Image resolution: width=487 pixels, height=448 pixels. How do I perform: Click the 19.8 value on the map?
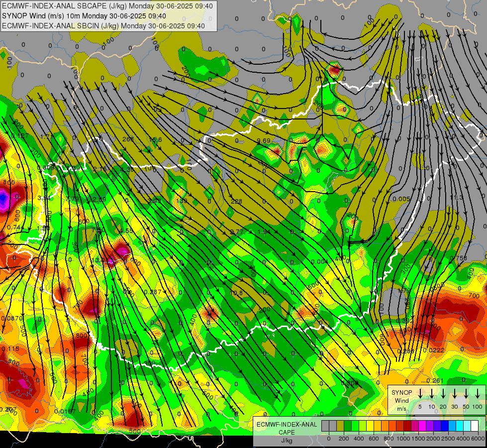tap(236, 293)
